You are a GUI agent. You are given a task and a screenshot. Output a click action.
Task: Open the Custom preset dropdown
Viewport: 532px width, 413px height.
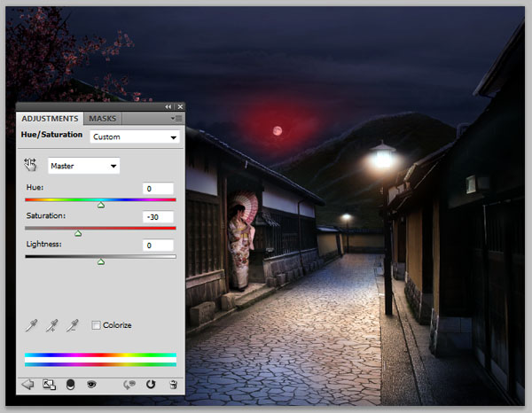[135, 137]
